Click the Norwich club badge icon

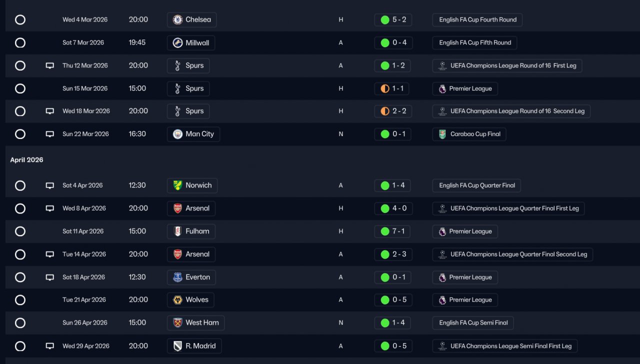point(177,185)
